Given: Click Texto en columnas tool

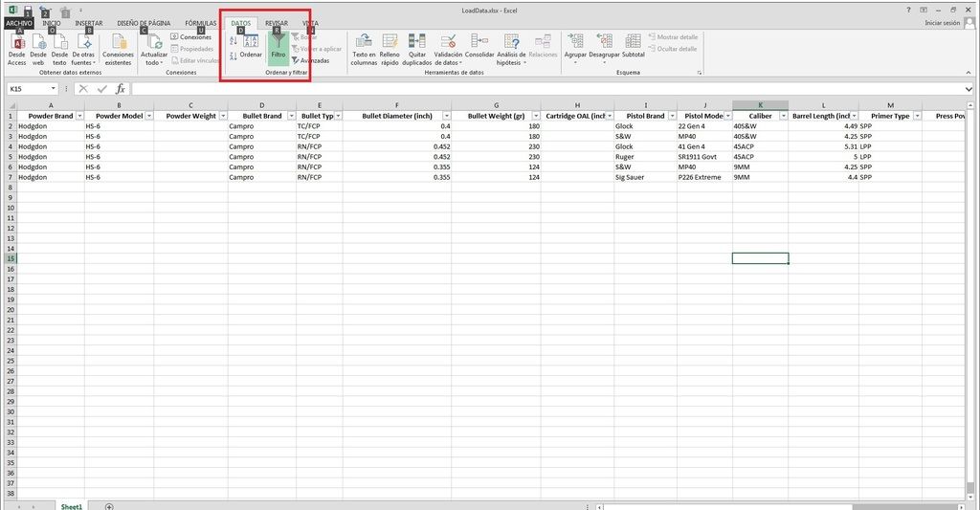Looking at the screenshot, I should tap(364, 50).
